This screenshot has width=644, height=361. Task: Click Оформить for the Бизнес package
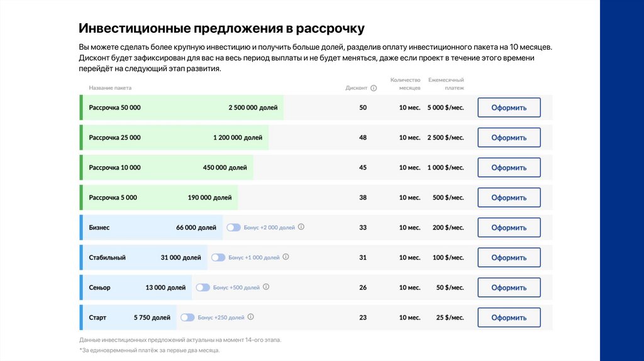(509, 228)
